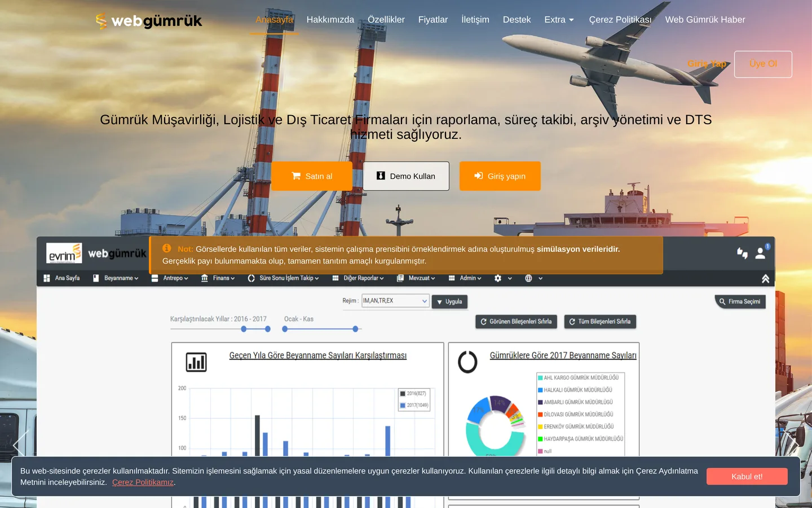The width and height of the screenshot is (812, 508).
Task: Go to the Hakkımızda page
Action: tap(330, 20)
